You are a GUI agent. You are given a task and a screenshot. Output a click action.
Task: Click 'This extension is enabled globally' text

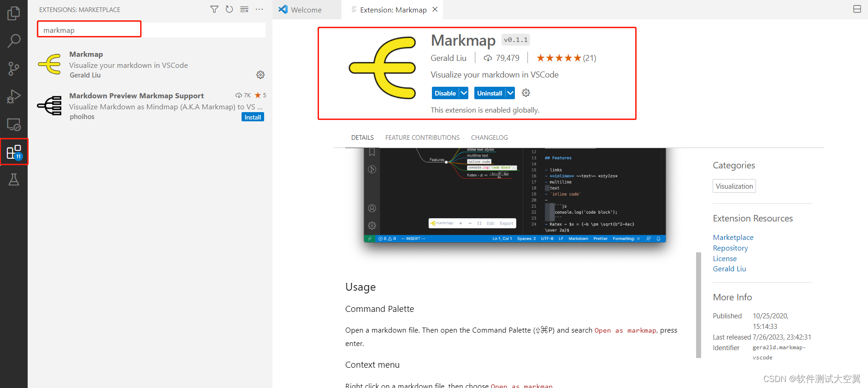pos(485,110)
